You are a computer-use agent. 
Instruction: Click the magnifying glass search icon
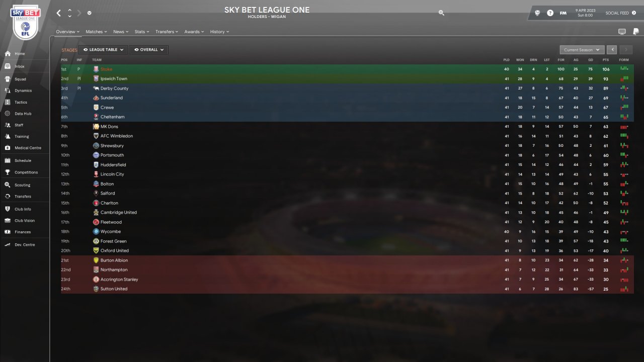[441, 13]
